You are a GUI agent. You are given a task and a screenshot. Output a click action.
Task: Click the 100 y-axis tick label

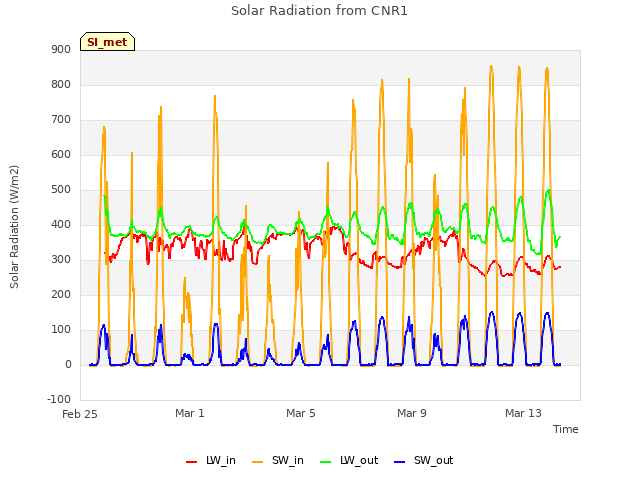click(61, 330)
